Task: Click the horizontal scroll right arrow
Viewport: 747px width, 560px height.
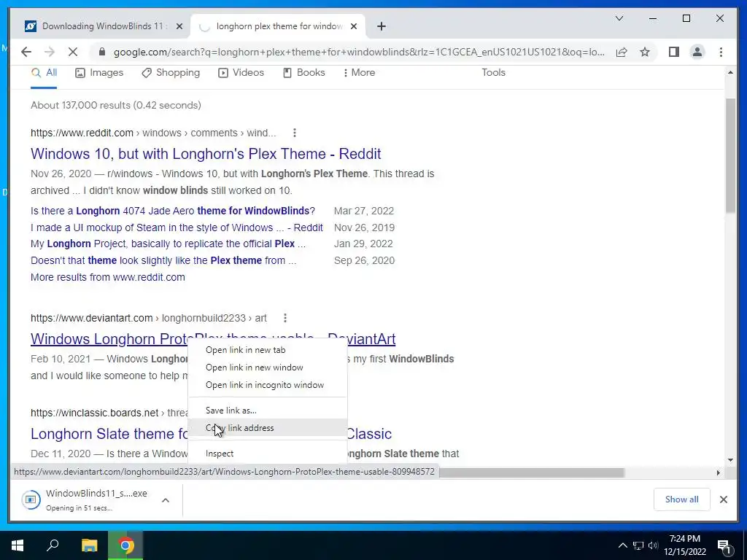Action: (719, 472)
